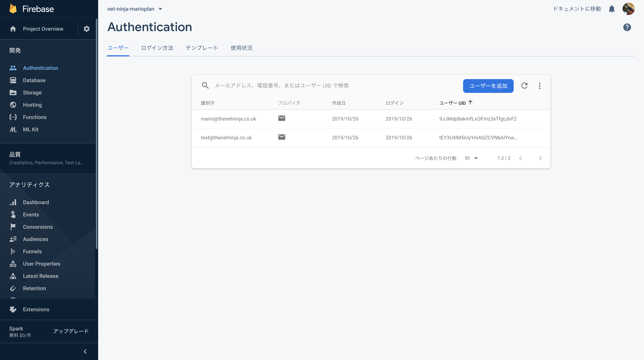This screenshot has width=644, height=360.
Task: Click the User Properties shapes icon
Action: coord(13,263)
